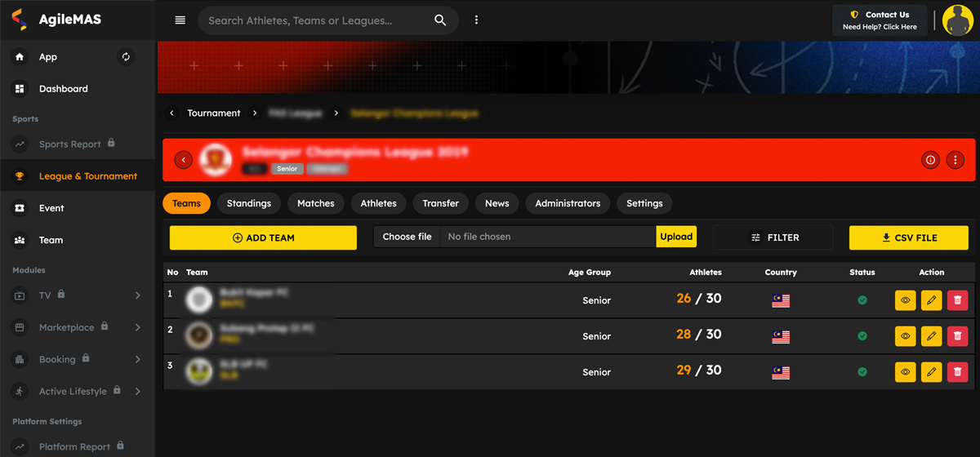Image resolution: width=980 pixels, height=457 pixels.
Task: Click Contact Us help button
Action: point(880,20)
